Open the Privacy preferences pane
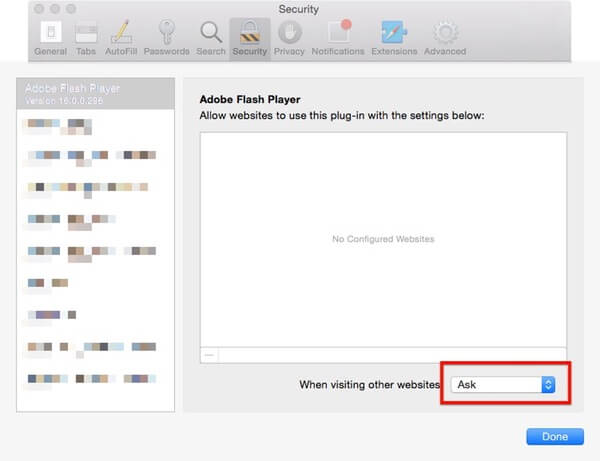This screenshot has width=600, height=461. (289, 38)
